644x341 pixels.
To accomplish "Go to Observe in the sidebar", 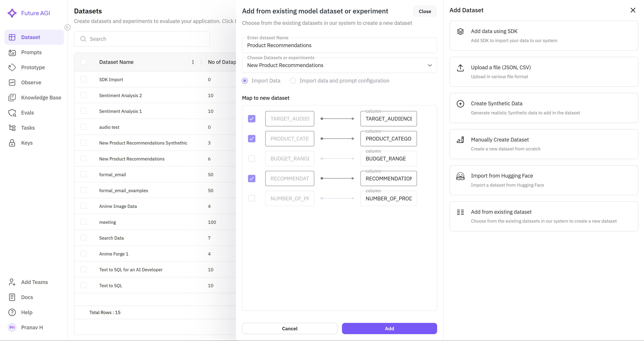I will (31, 82).
